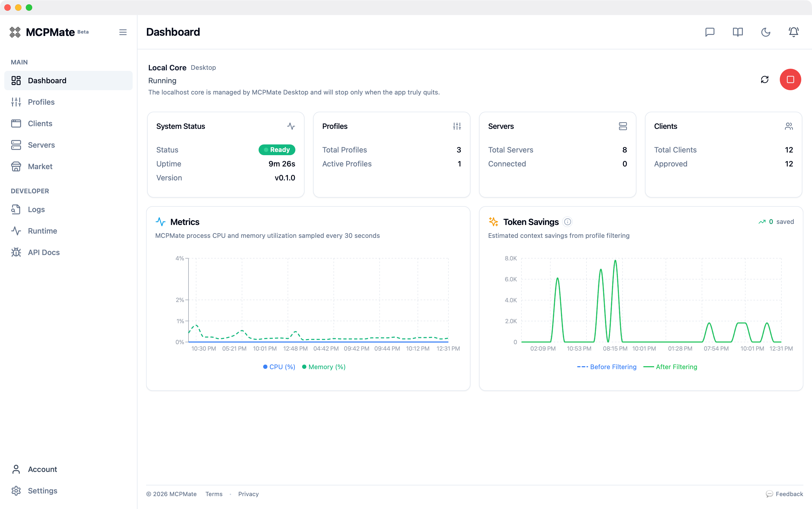812x509 pixels.
Task: Click the Clients card users icon
Action: (x=789, y=126)
